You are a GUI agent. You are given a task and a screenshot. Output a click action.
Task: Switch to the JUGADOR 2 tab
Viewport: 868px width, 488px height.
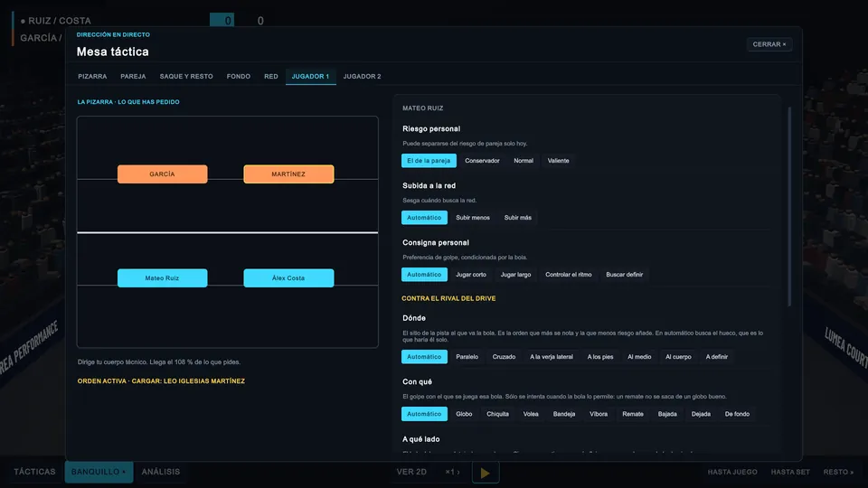pos(362,76)
